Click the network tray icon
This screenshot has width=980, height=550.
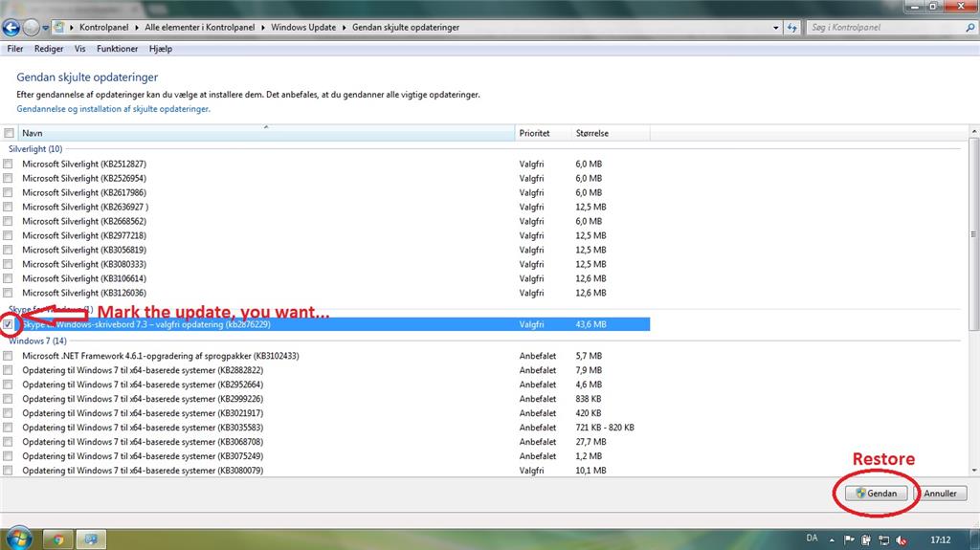pos(883,540)
